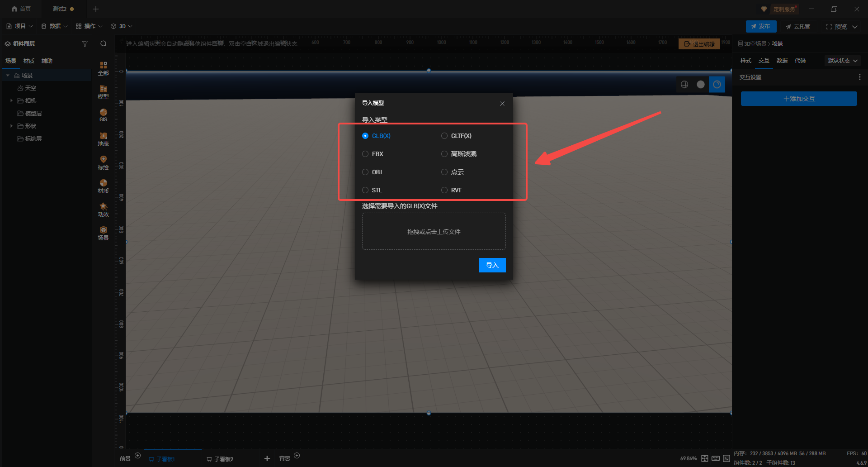The height and width of the screenshot is (467, 868).
Task: Select the 地表 terrain icon in sidebar
Action: point(103,139)
